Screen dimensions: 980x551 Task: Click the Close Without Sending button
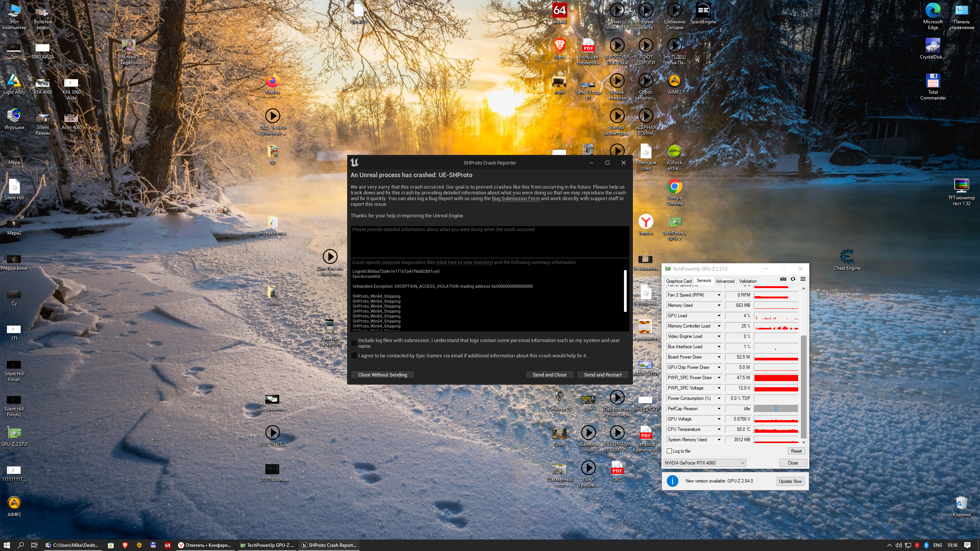coord(382,375)
